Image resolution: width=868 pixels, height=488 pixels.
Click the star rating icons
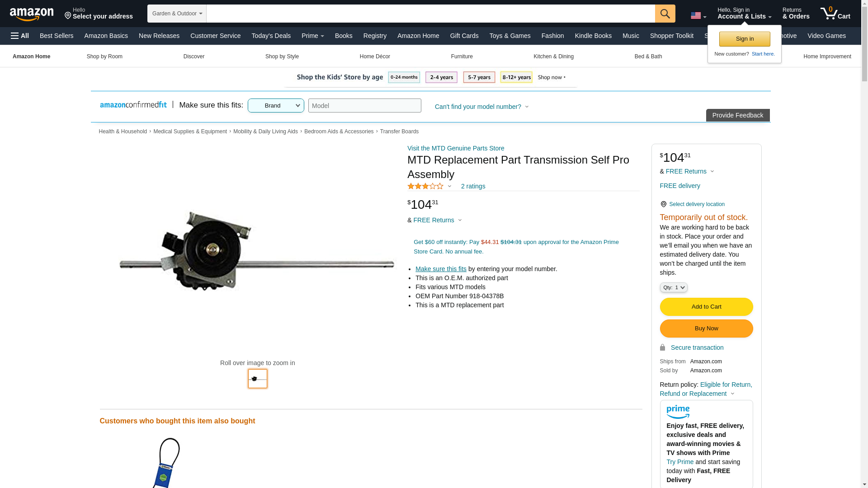pyautogui.click(x=425, y=186)
